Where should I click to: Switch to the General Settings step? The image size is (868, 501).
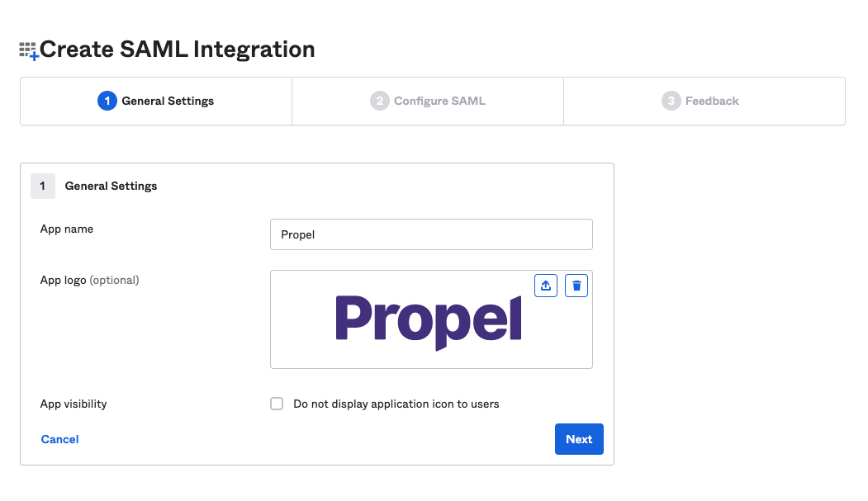(155, 101)
